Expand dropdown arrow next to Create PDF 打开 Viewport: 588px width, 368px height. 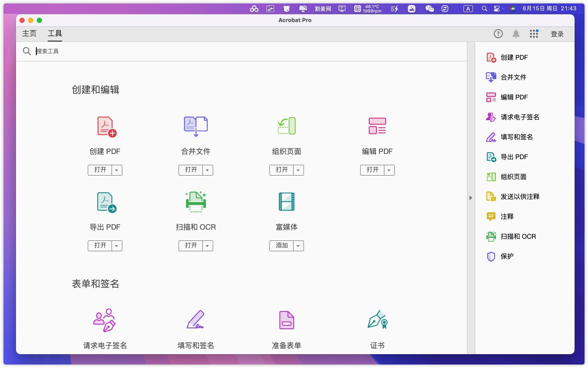(117, 170)
